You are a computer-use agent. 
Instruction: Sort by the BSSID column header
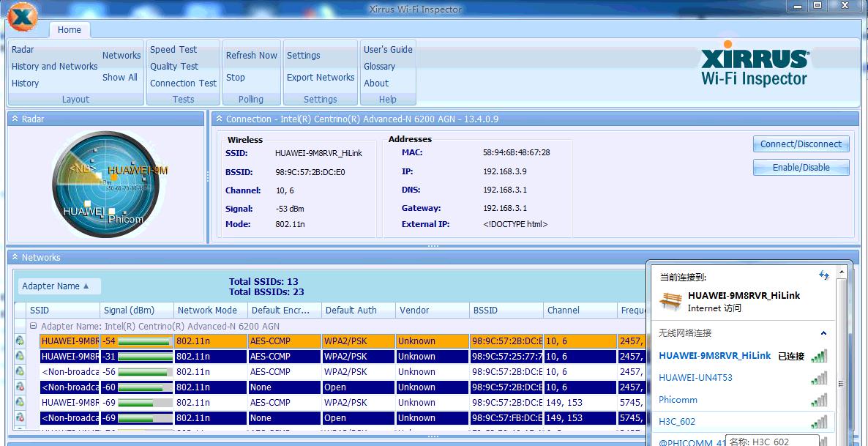pos(506,311)
